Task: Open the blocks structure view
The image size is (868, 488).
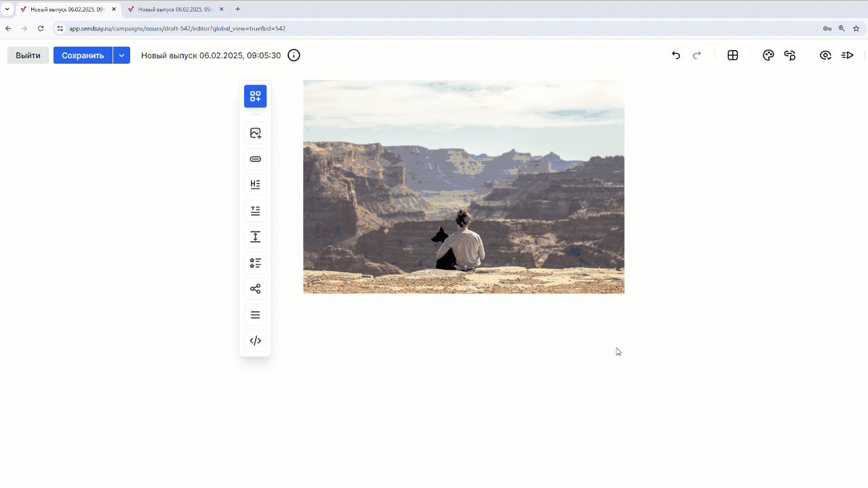Action: tap(732, 55)
